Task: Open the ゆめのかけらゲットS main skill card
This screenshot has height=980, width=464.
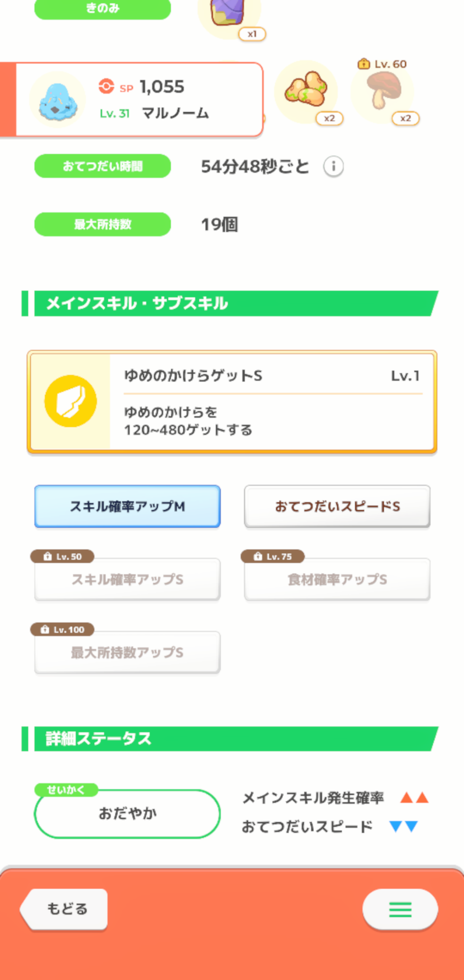Action: (272, 401)
